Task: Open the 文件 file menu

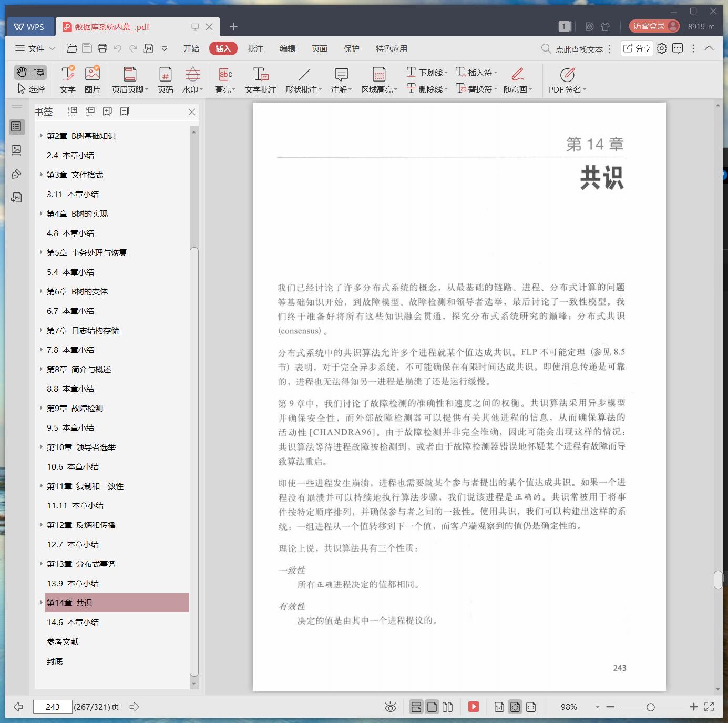Action: coord(35,48)
